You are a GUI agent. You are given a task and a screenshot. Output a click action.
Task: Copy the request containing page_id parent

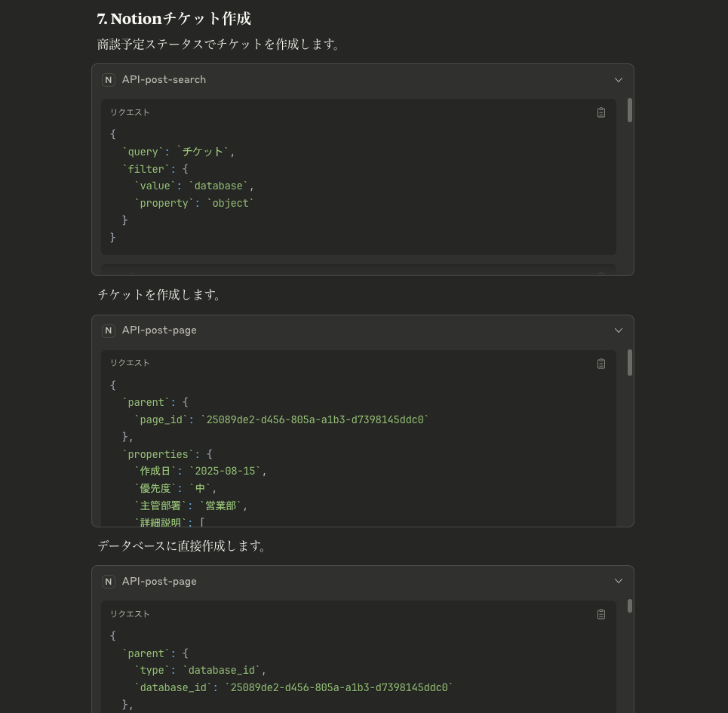601,364
